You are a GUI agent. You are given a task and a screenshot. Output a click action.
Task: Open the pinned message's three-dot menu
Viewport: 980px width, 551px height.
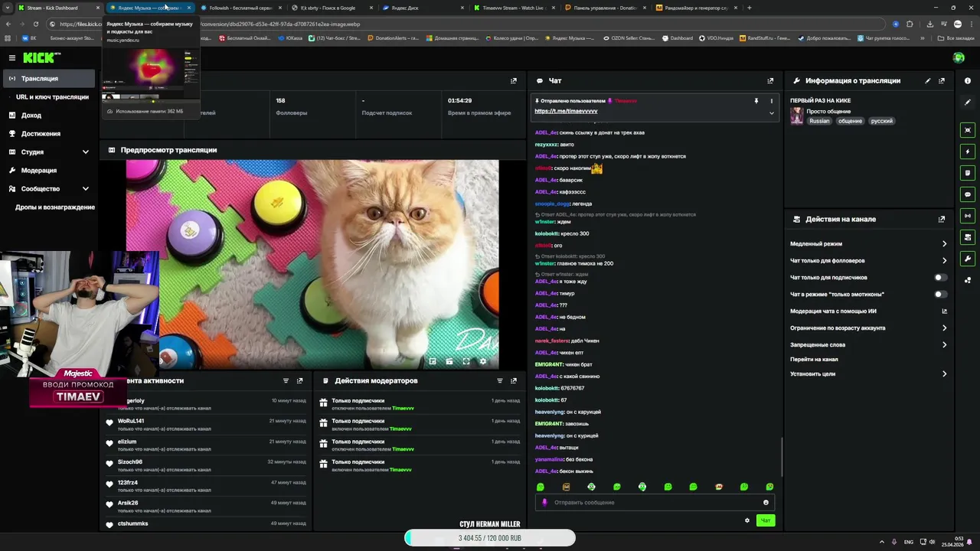tap(771, 101)
